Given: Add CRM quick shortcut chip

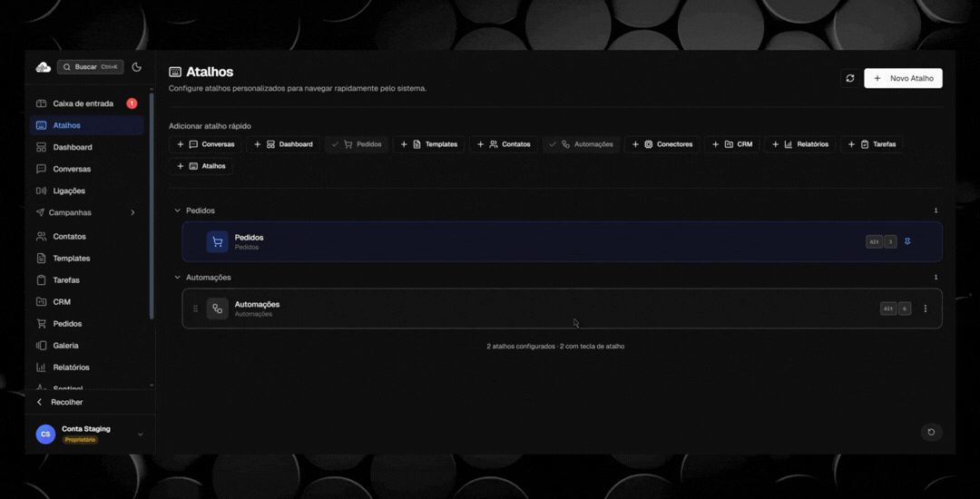Looking at the screenshot, I should coord(732,144).
